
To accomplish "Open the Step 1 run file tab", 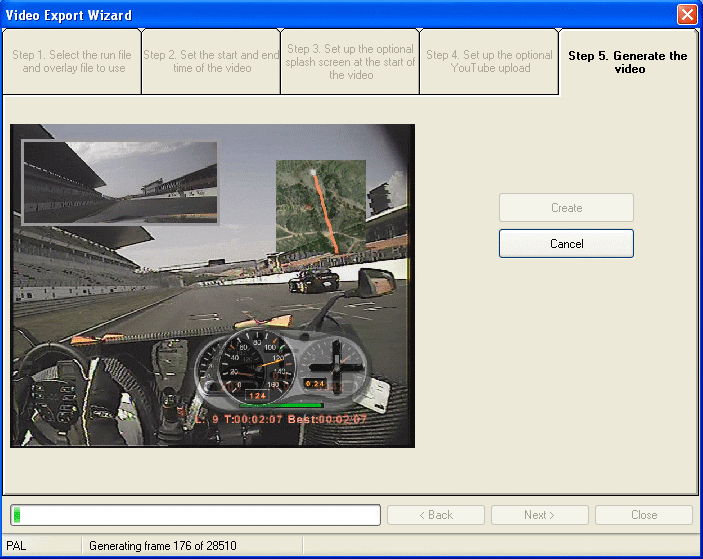I will 72,62.
